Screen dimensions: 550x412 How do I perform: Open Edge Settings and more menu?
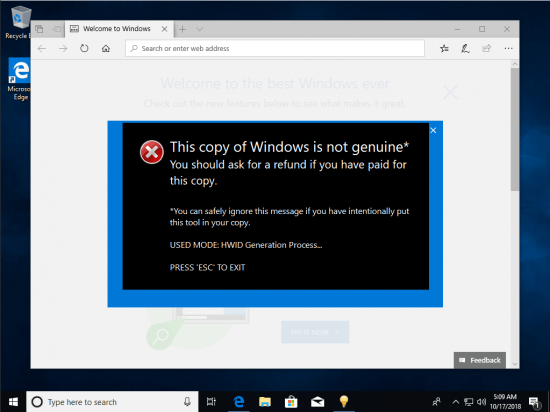coord(508,48)
